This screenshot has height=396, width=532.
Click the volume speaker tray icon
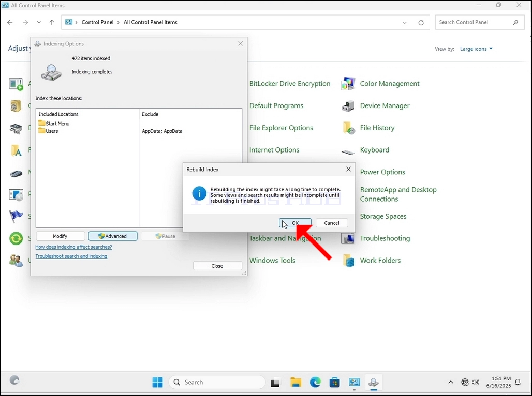click(476, 382)
